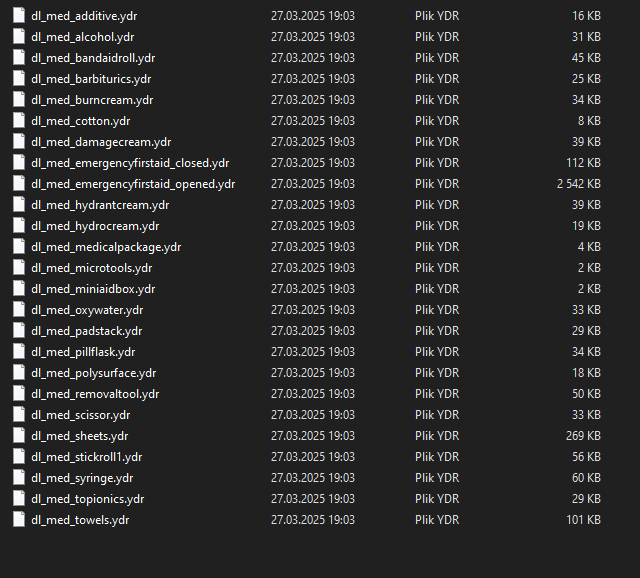The width and height of the screenshot is (640, 578).
Task: Click the file icon beside dl_med_alcohol.ydr
Action: tap(19, 37)
